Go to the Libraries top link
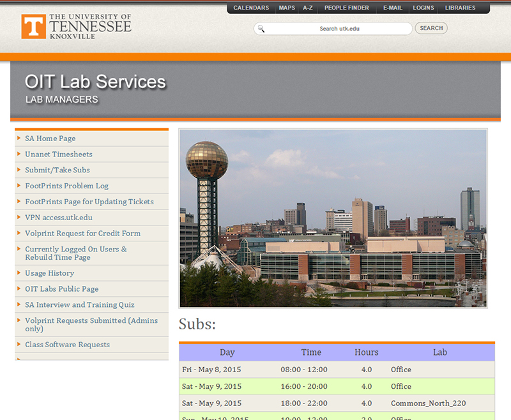The height and width of the screenshot is (420, 511). click(460, 8)
